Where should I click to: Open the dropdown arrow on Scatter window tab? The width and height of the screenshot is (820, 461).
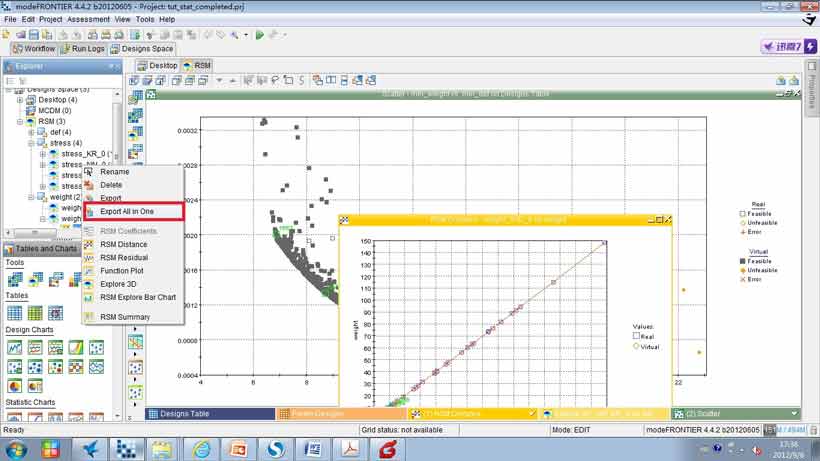click(x=794, y=413)
